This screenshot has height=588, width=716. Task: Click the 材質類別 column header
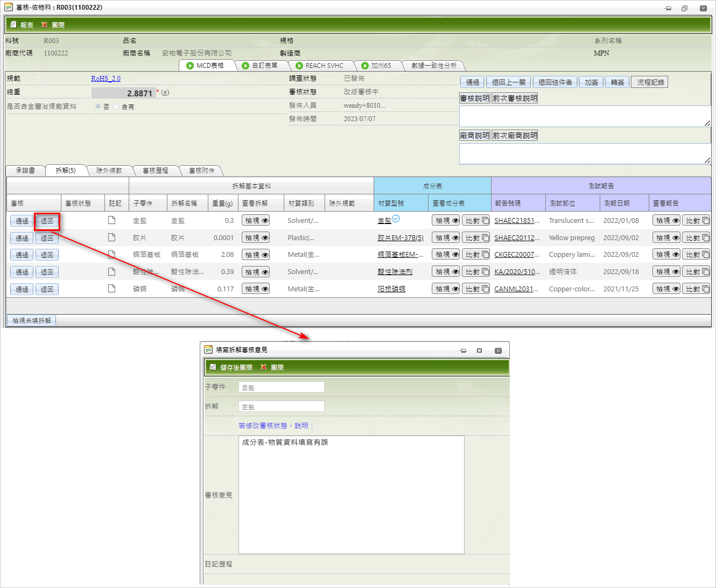point(304,204)
